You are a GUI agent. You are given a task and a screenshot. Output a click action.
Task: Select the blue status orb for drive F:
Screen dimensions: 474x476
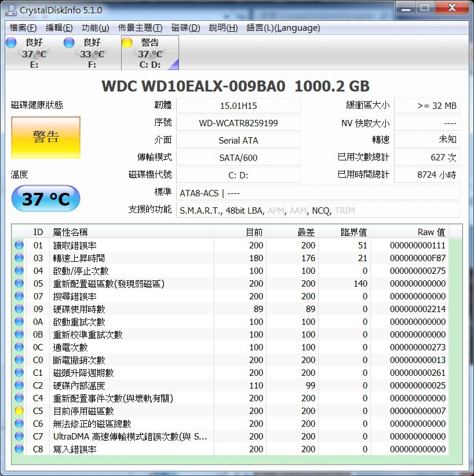pos(69,42)
